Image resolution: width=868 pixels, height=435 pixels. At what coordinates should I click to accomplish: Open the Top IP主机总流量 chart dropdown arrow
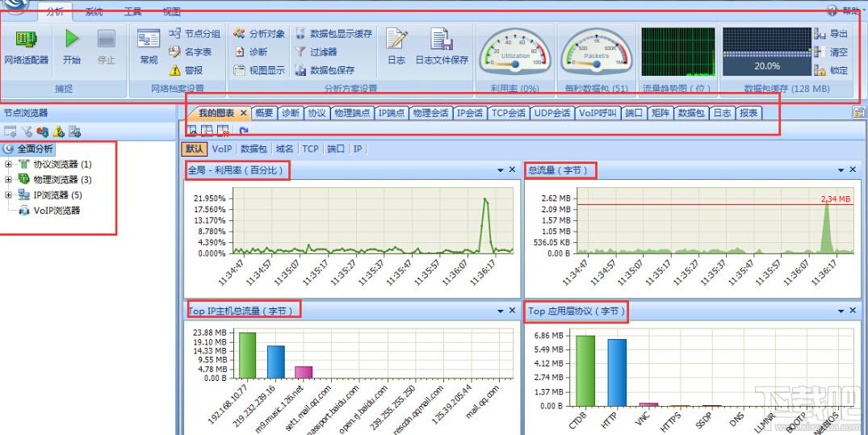tap(501, 311)
